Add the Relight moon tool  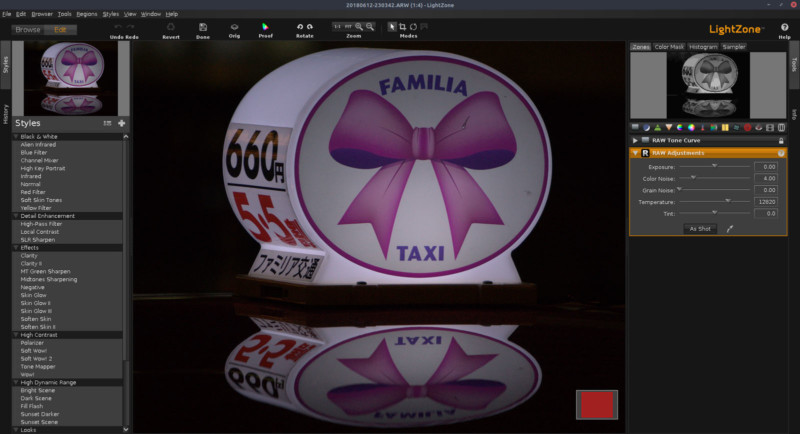646,127
